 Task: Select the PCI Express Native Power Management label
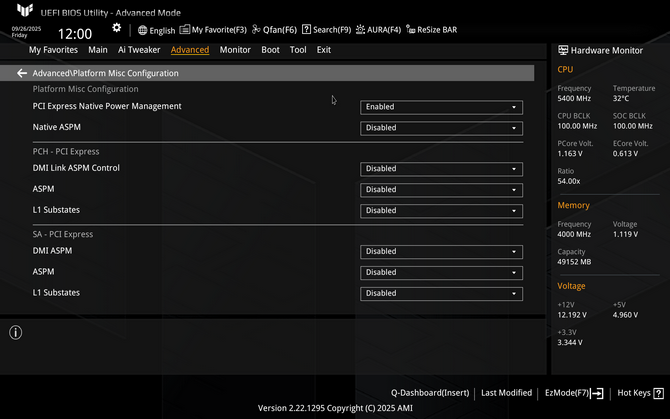pos(107,106)
